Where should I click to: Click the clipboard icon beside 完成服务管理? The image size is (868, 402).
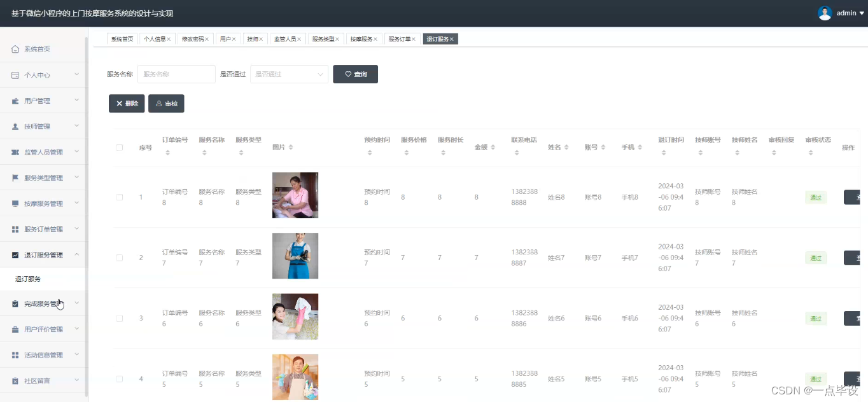pos(15,303)
